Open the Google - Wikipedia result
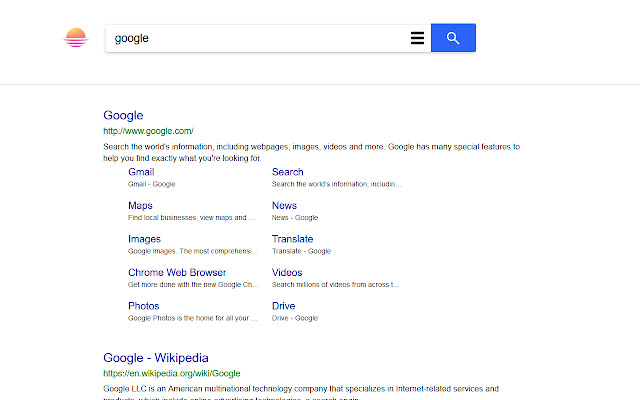The height and width of the screenshot is (400, 640). [156, 357]
